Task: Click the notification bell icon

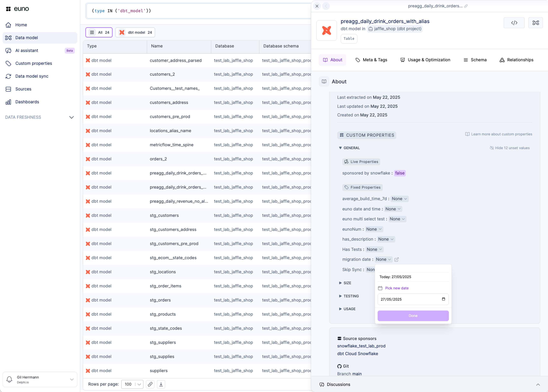Action: 9,379
